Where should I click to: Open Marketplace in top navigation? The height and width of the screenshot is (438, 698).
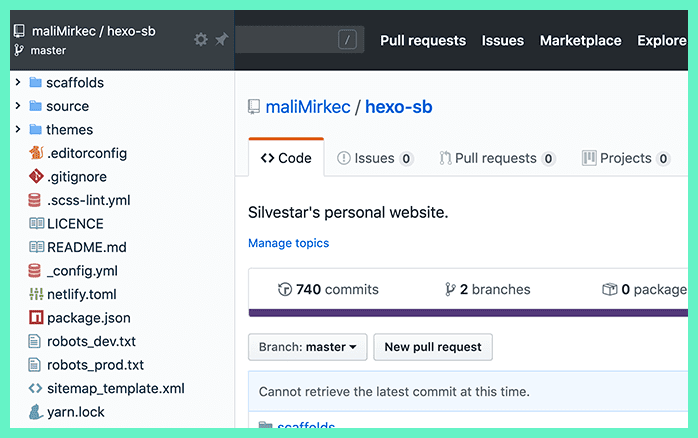coord(580,41)
